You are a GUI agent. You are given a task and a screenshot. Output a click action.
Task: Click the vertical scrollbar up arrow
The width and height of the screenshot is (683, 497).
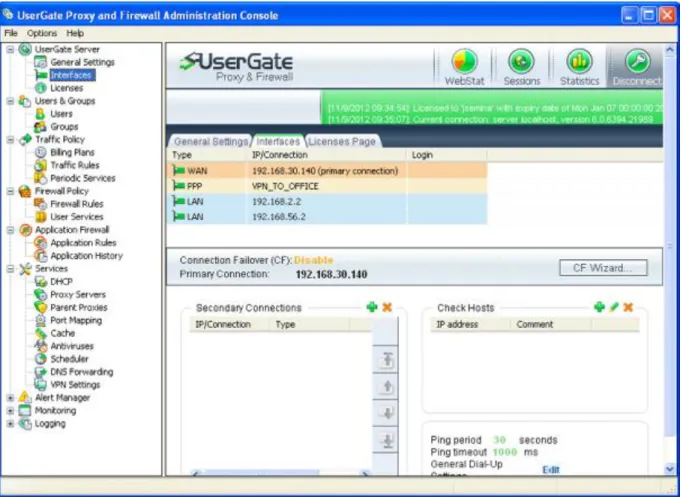pos(670,50)
